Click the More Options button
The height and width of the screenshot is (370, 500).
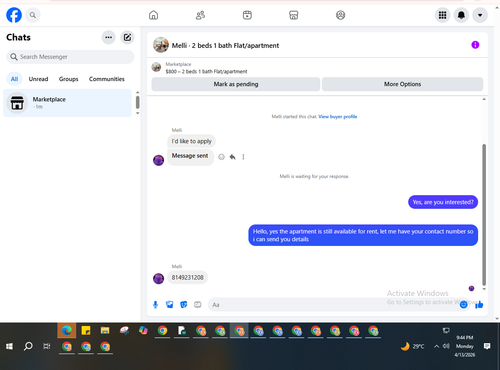point(402,84)
